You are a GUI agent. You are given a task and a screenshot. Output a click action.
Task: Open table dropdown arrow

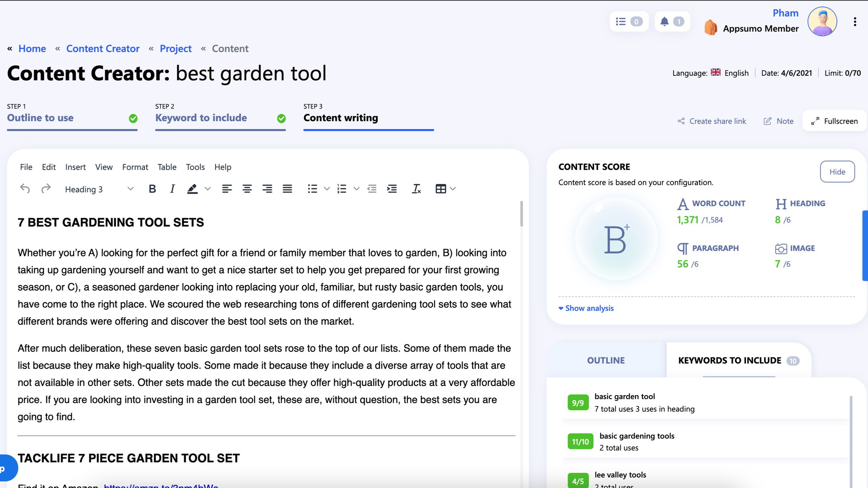pos(453,189)
